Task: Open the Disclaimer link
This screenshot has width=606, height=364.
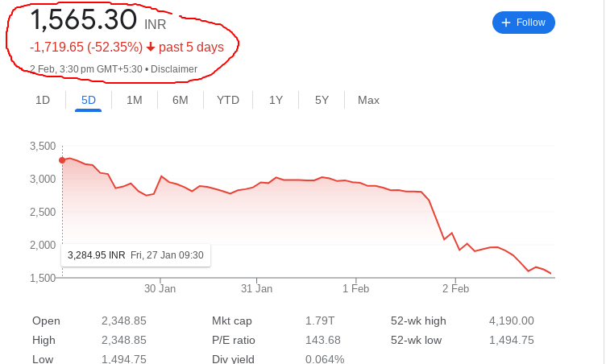Action: [174, 69]
